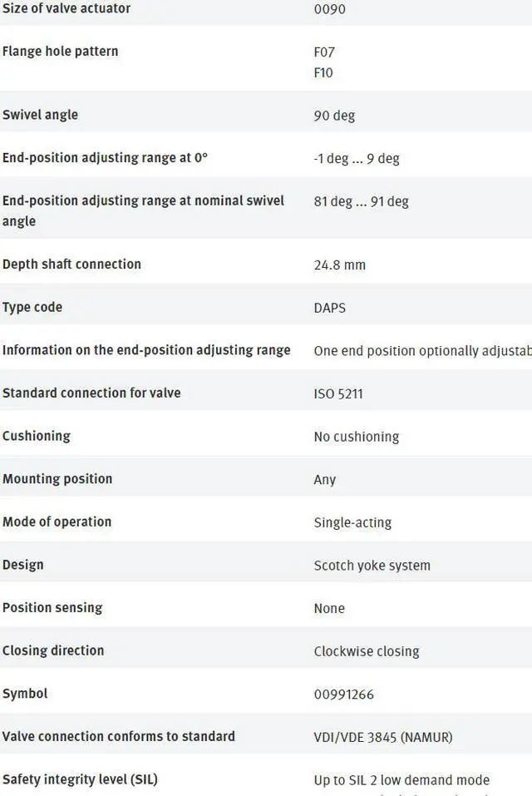This screenshot has height=796, width=532.
Task: Click the '24.8 mm' depth value
Action: [x=339, y=265]
